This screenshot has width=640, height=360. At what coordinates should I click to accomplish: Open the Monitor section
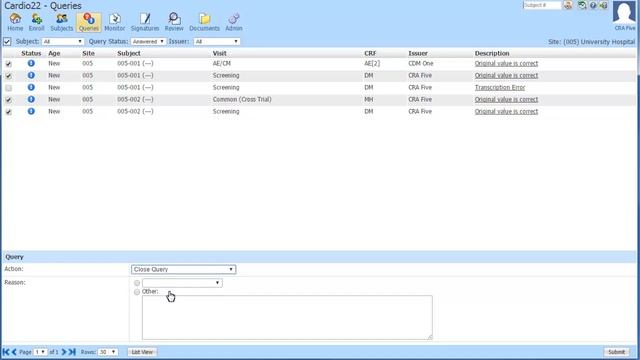(114, 22)
